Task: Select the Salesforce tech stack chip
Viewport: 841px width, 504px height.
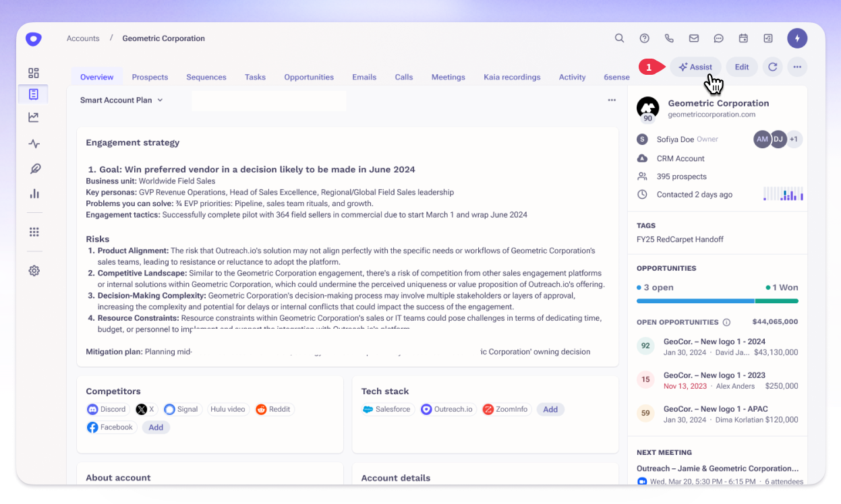Action: (387, 409)
